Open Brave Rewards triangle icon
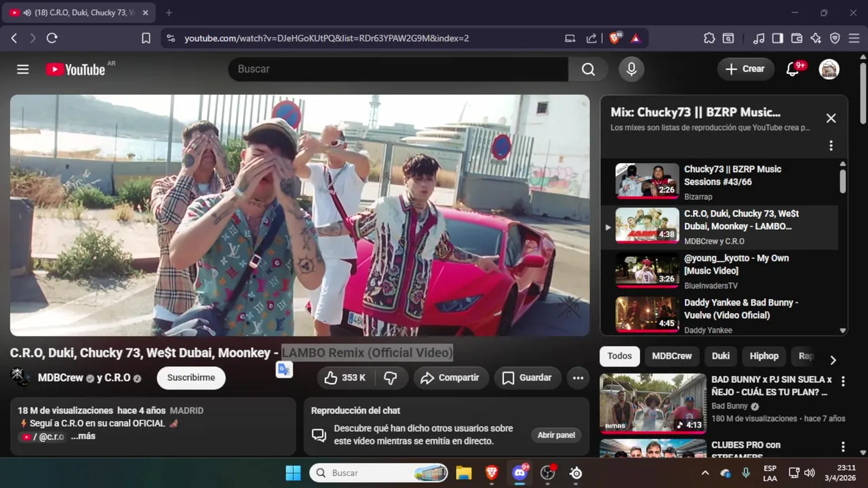Image resolution: width=868 pixels, height=488 pixels. [x=635, y=39]
